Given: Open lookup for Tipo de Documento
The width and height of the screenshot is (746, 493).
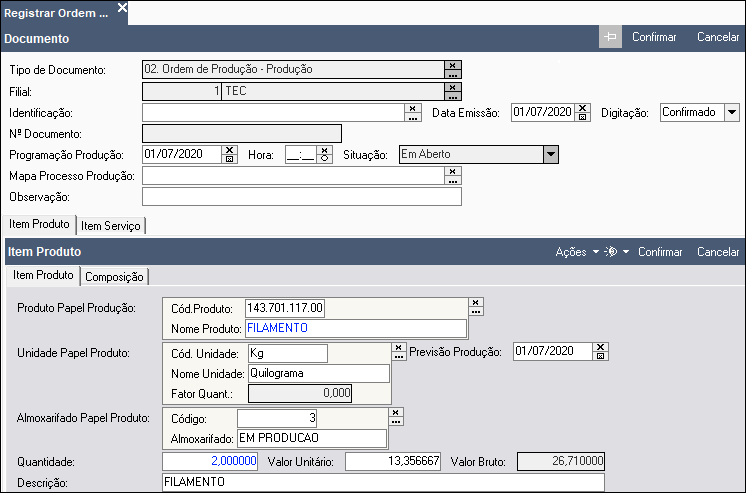Looking at the screenshot, I should click(452, 74).
